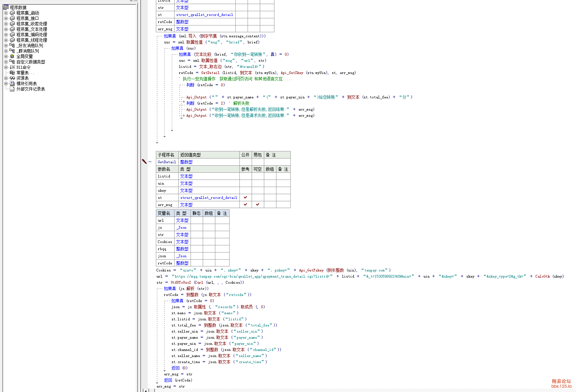Toggle 易包 cell for GetDetail subroutine
Image resolution: width=576 pixels, height=392 pixels.
pyautogui.click(x=258, y=162)
